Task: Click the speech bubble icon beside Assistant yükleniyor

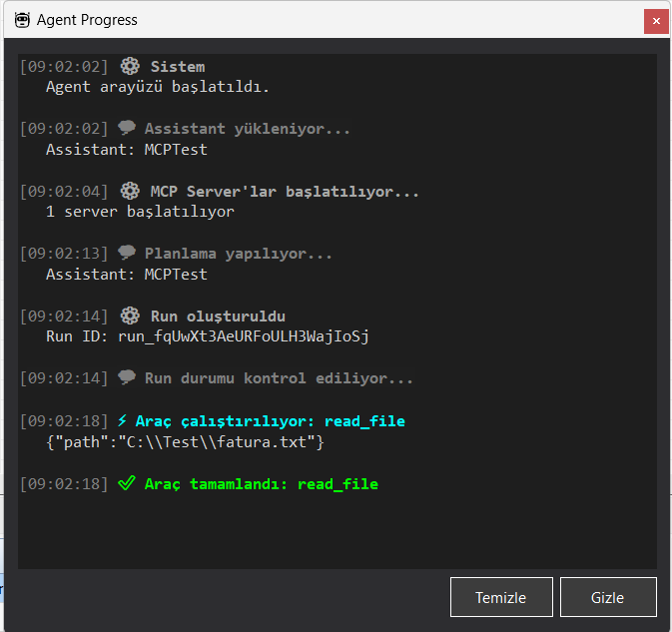Action: tap(127, 129)
